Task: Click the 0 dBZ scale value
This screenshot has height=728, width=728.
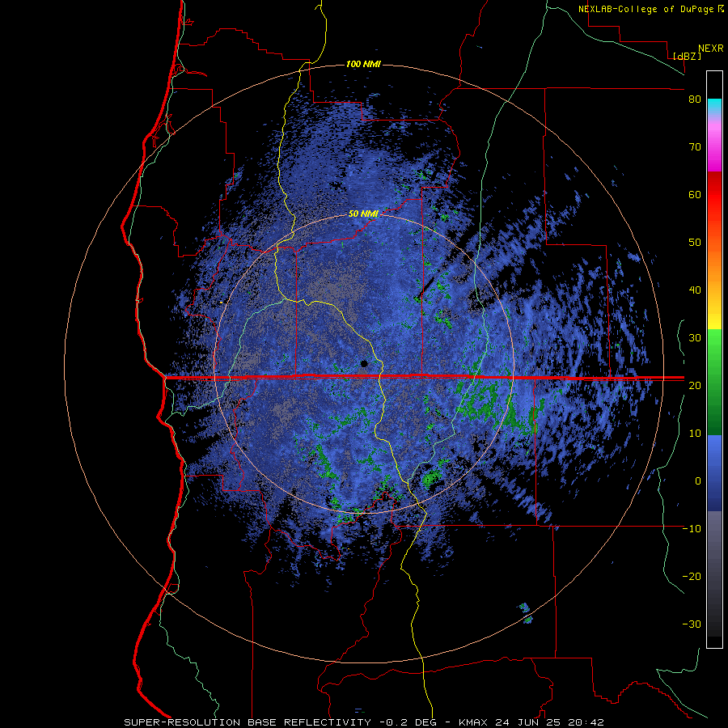Action: coord(698,481)
